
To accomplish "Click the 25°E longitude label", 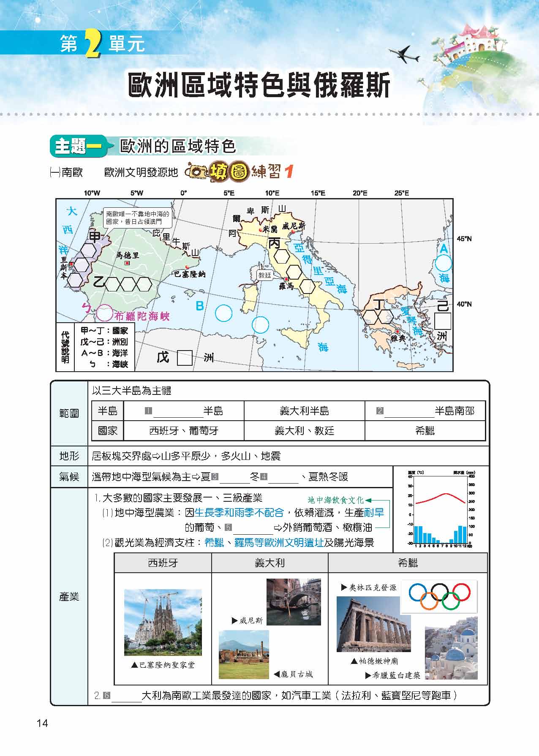I will pos(401,193).
